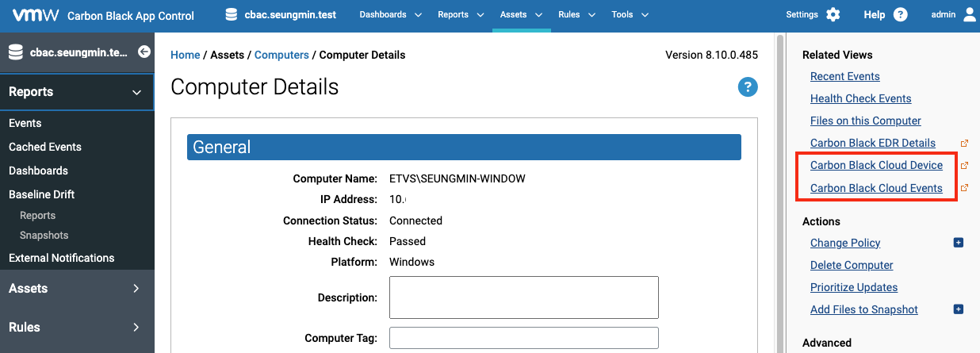Select External Notifications in the sidebar

(x=61, y=258)
